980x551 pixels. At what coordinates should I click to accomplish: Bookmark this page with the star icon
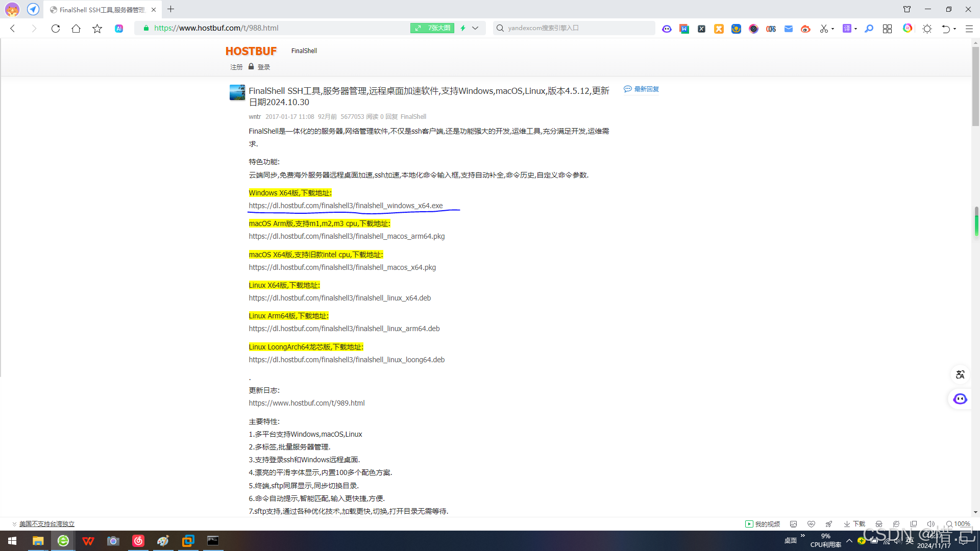coord(97,29)
